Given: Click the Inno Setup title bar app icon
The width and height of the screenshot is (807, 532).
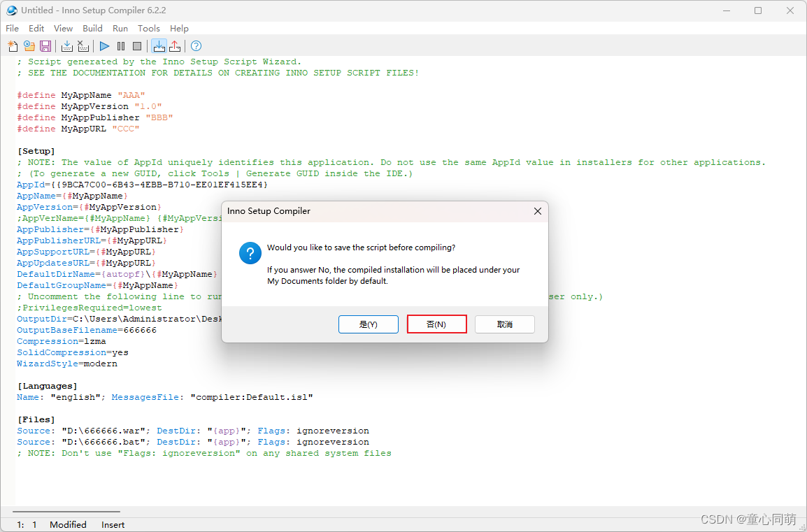Looking at the screenshot, I should [11, 10].
